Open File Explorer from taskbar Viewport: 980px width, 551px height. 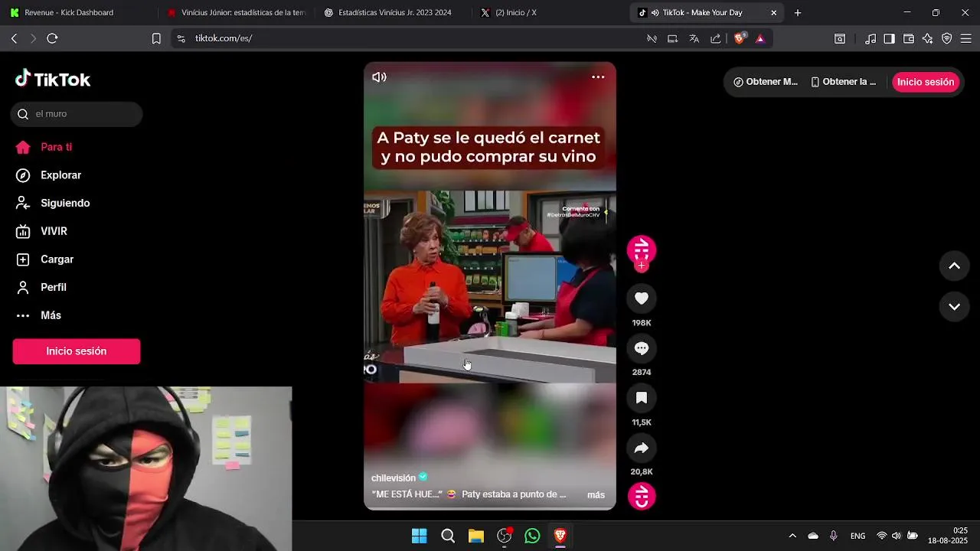coord(476,536)
